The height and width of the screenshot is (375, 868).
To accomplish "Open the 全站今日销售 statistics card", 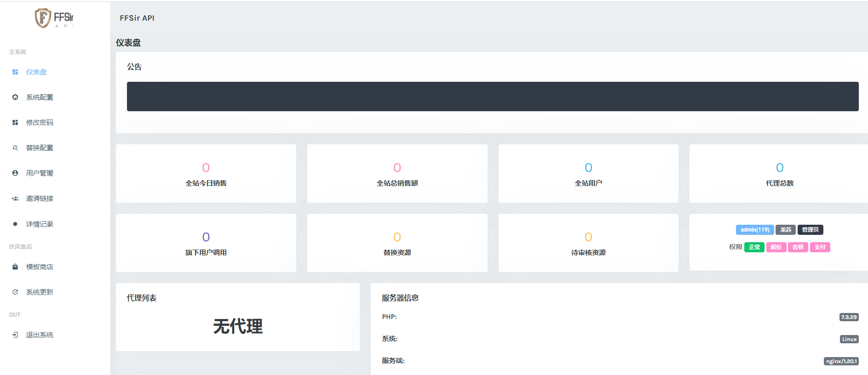I will 206,174.
